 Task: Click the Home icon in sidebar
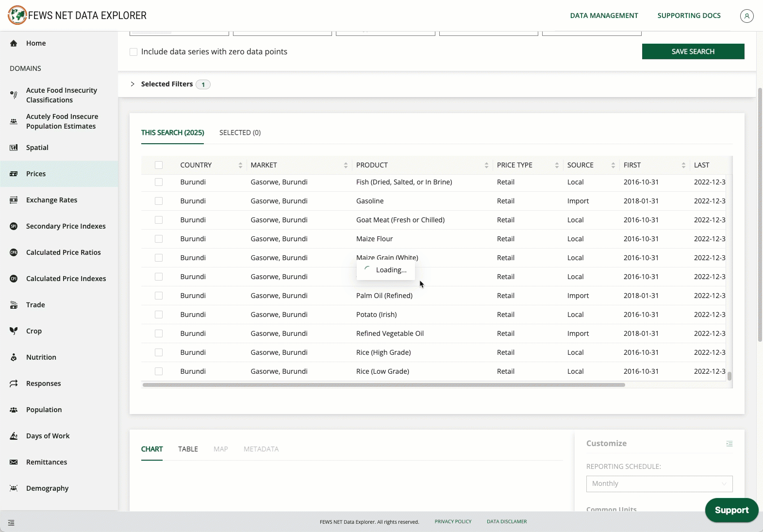[14, 43]
